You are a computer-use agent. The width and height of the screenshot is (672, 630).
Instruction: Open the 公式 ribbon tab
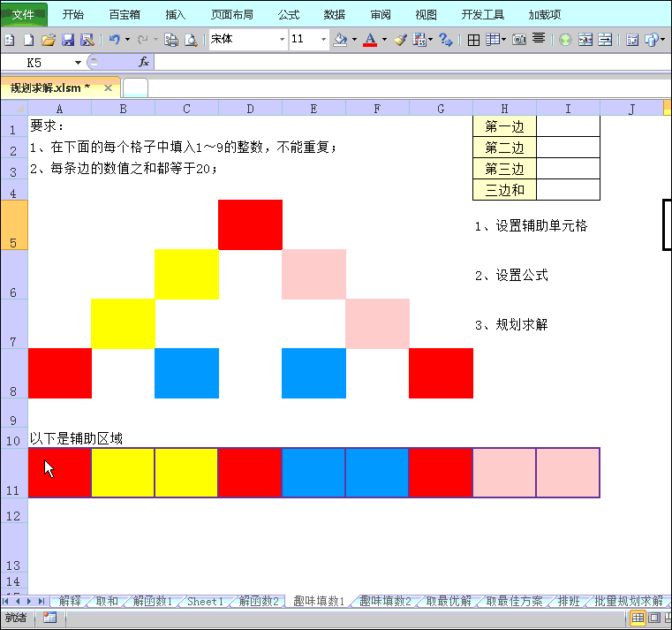(x=289, y=15)
